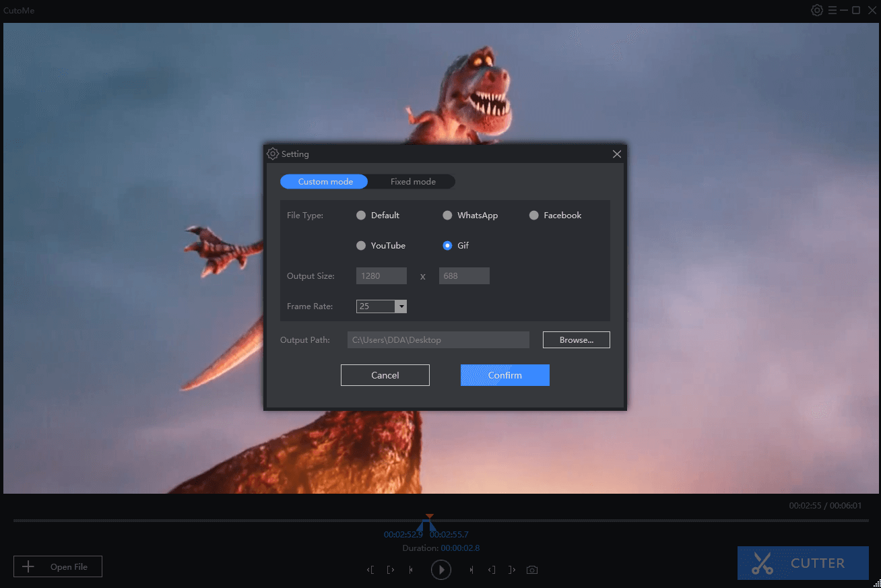881x588 pixels.
Task: Click the duration value 00:00:02.8
Action: point(461,548)
